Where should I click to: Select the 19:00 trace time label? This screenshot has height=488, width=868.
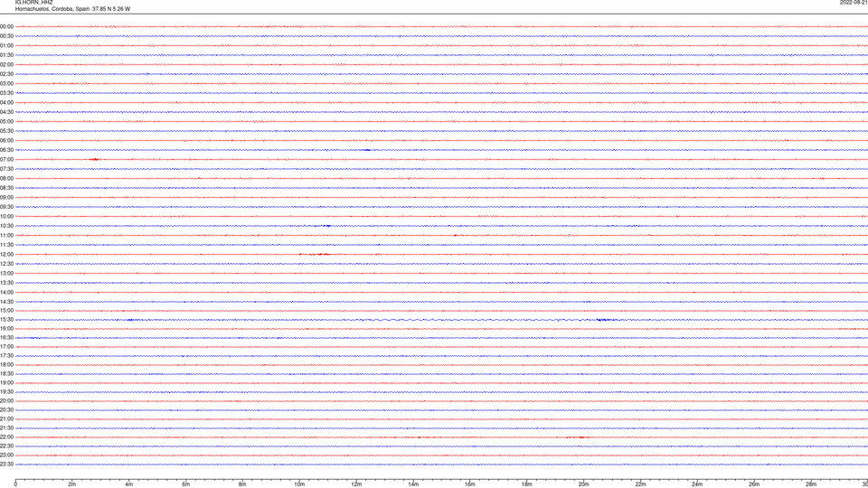point(6,383)
